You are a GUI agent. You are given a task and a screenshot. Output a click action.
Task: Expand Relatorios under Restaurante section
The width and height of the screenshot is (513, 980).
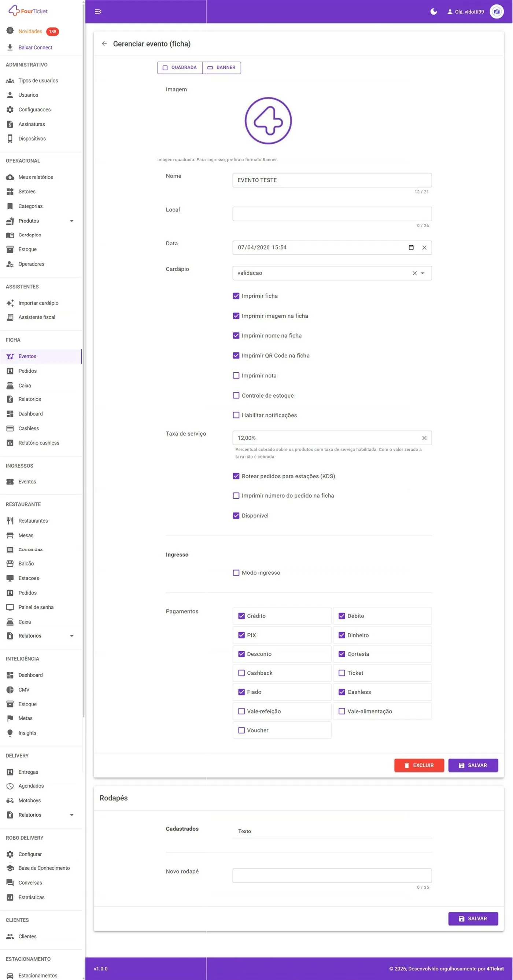click(72, 636)
